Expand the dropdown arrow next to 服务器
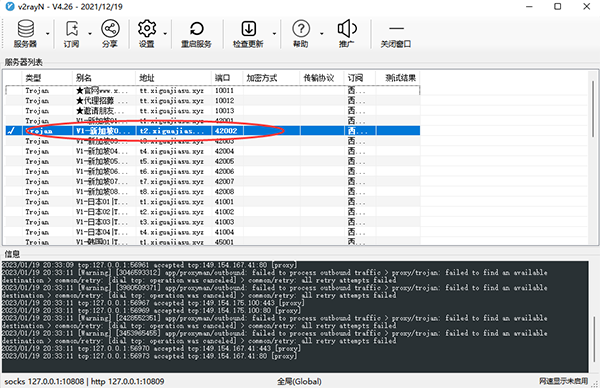This screenshot has height=388, width=600. [47, 34]
